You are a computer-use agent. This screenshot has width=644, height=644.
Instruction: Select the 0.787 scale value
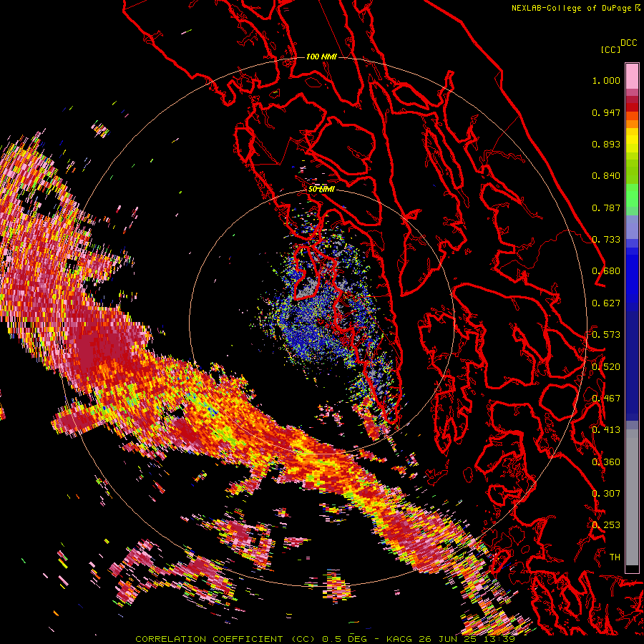(606, 208)
